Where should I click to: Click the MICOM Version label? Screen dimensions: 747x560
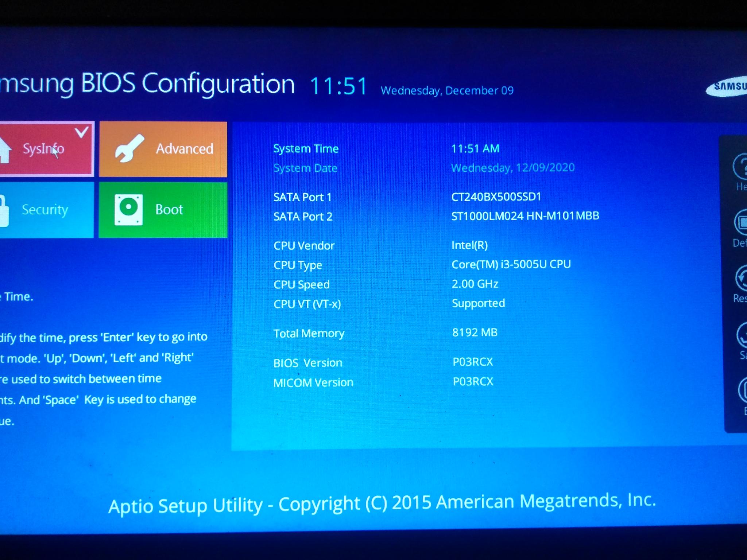[x=313, y=382]
